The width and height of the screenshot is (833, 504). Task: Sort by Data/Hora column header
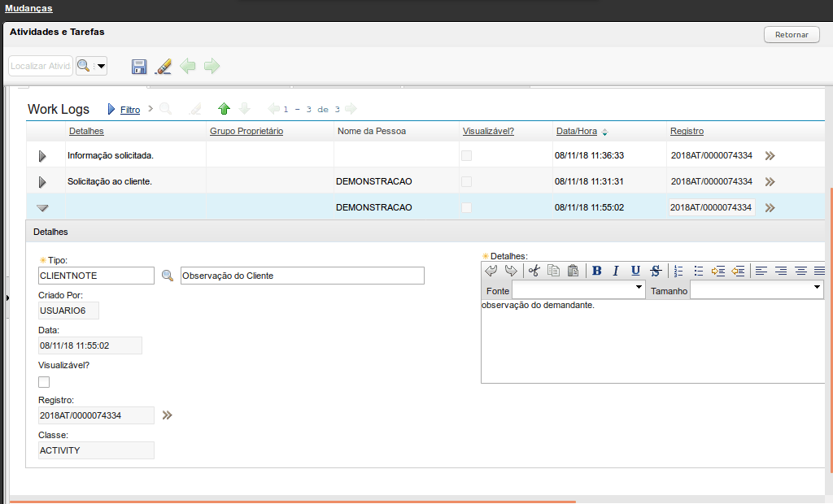(x=577, y=131)
